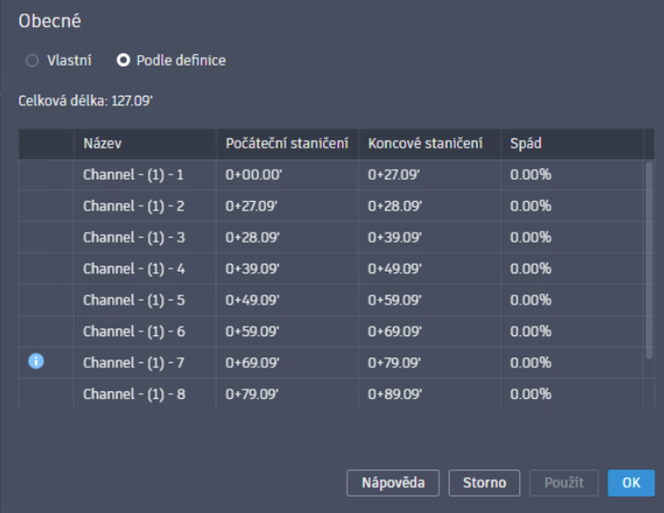Cancel the dialog with Storno
Image resolution: width=664 pixels, height=513 pixels.
(x=484, y=483)
